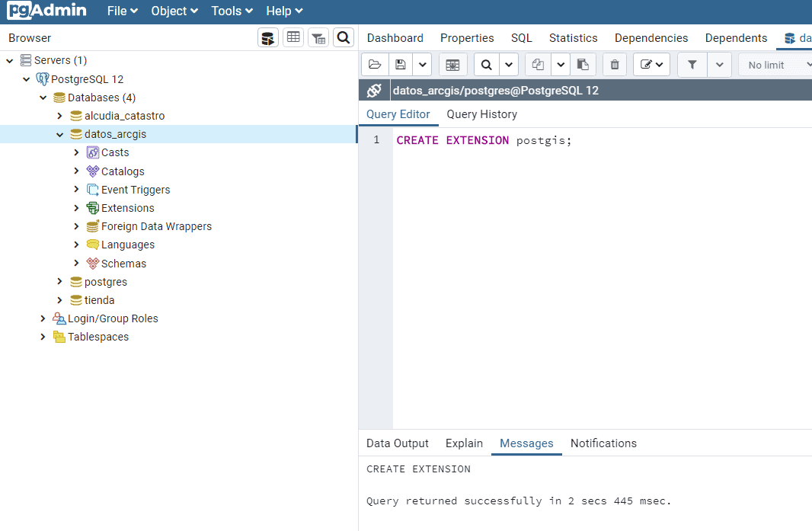Collapse the datos_arcgis database node
This screenshot has height=531, width=812.
tap(59, 135)
